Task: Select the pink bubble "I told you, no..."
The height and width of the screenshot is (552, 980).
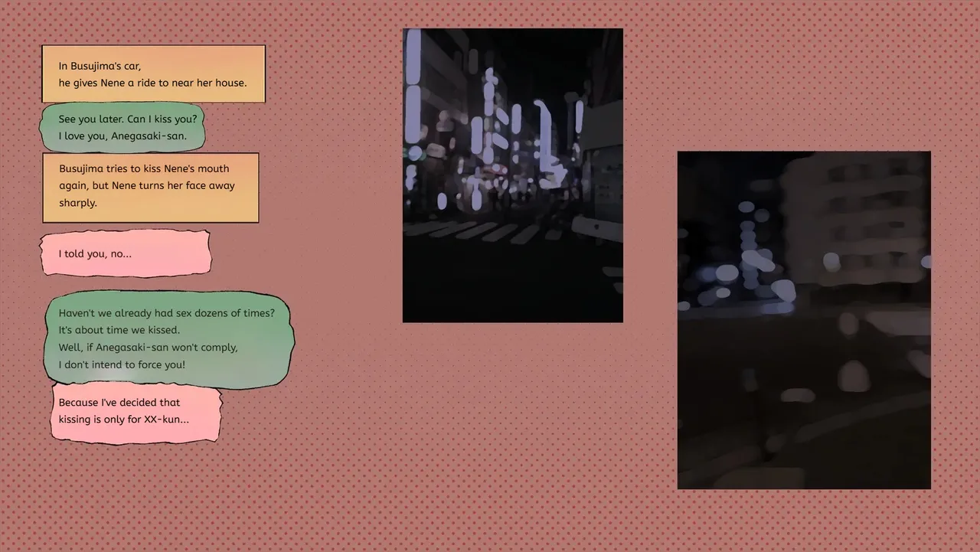Action: click(x=126, y=253)
